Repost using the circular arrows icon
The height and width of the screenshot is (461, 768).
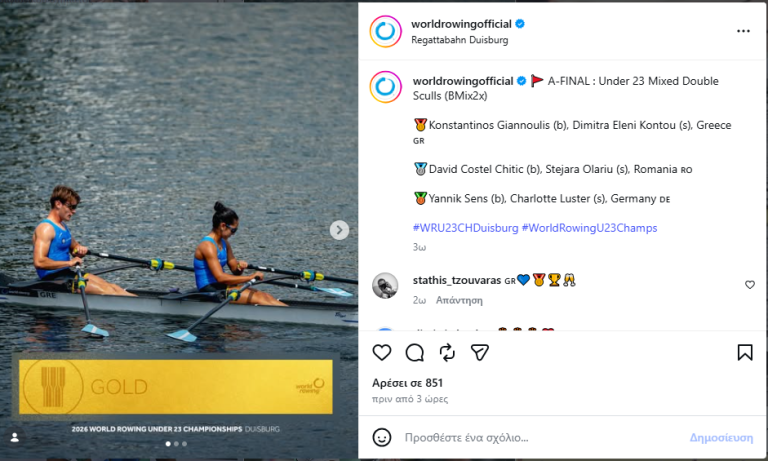447,353
